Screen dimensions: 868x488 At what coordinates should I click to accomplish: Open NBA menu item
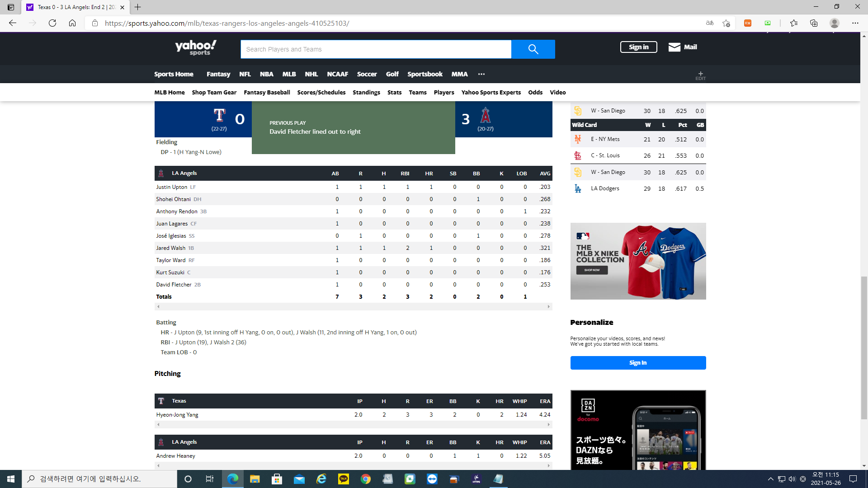pos(267,74)
